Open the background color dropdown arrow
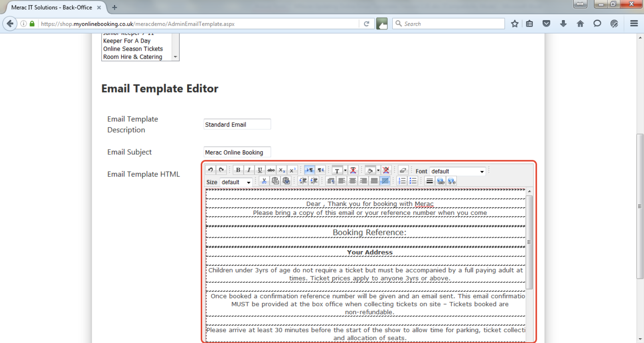This screenshot has height=343, width=644. pos(378,170)
